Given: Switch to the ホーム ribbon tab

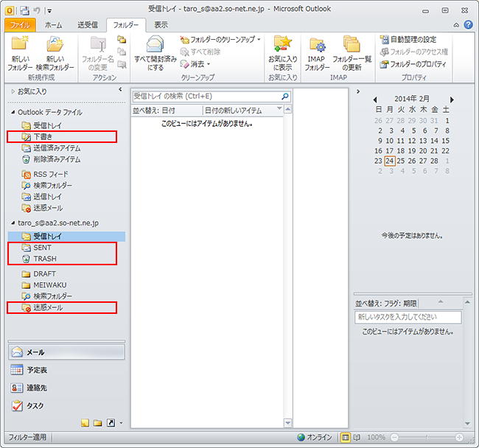Looking at the screenshot, I should click(x=53, y=24).
